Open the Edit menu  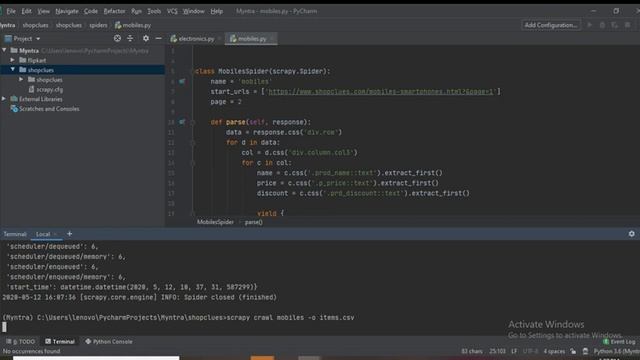pyautogui.click(x=27, y=11)
